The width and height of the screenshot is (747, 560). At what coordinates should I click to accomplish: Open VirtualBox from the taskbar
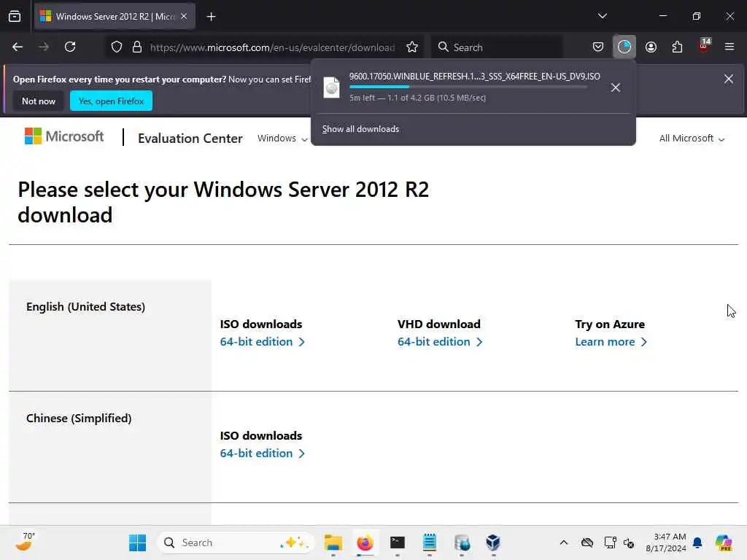493,542
